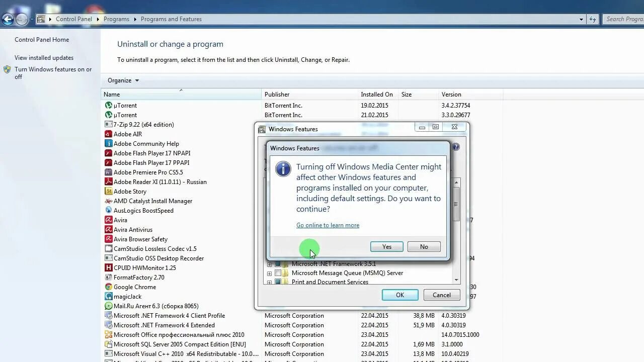This screenshot has height=362, width=644.
Task: Click the version value 14.0.7015.1000
Action: (460, 335)
